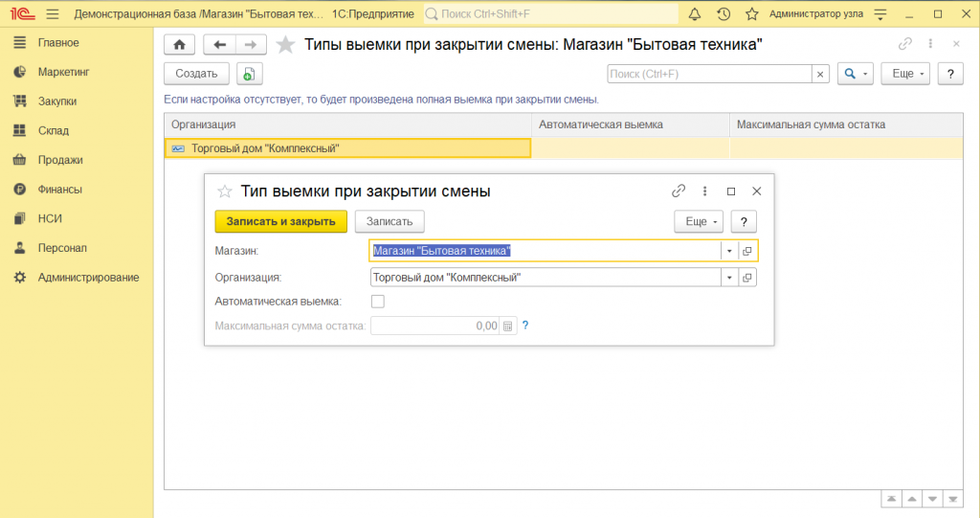
Task: Open the Еще menu in the dialog
Action: [x=699, y=221]
